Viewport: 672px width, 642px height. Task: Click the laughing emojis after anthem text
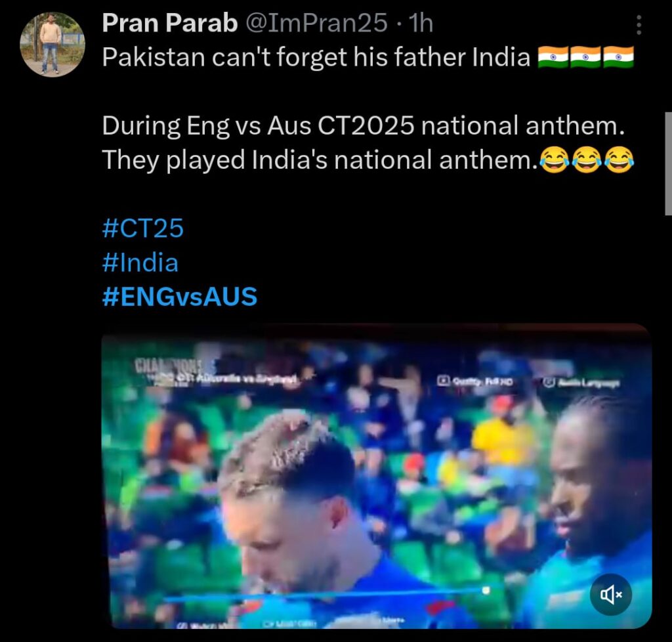[586, 160]
